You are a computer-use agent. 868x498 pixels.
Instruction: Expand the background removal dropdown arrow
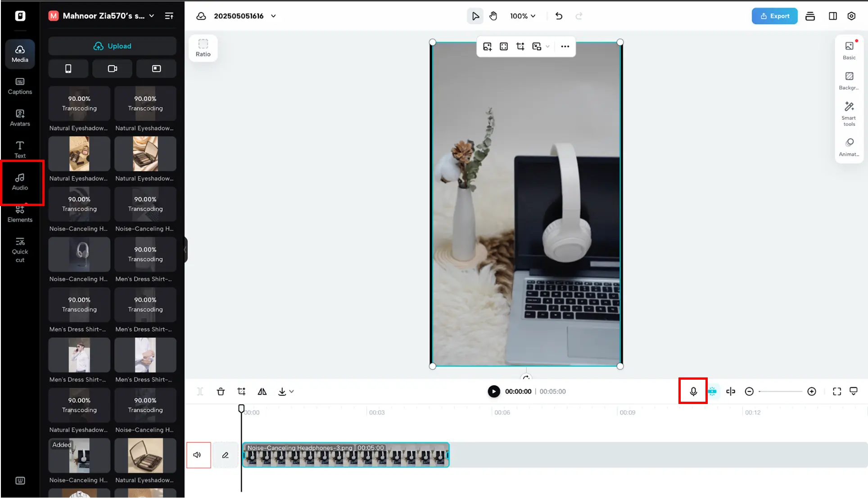pyautogui.click(x=547, y=46)
